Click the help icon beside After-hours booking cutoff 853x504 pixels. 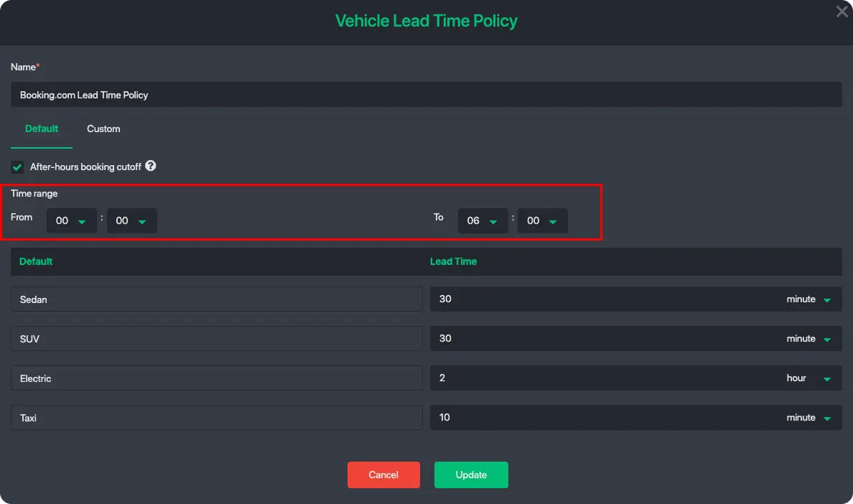[151, 166]
